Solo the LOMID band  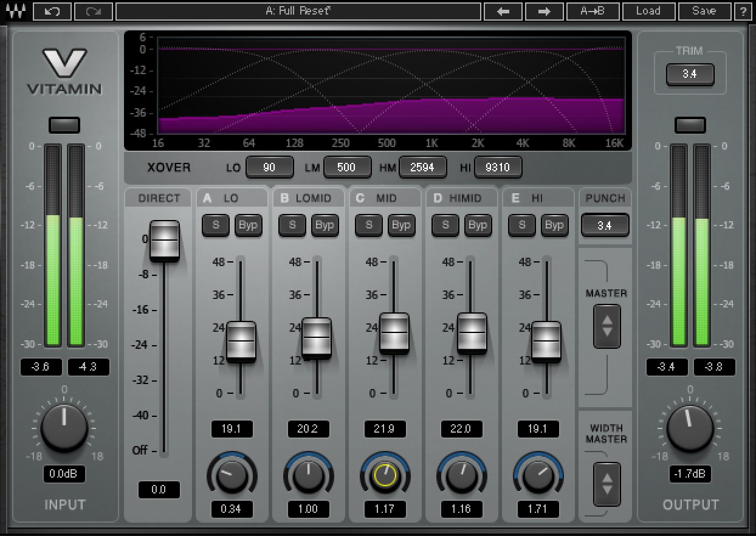coord(292,225)
